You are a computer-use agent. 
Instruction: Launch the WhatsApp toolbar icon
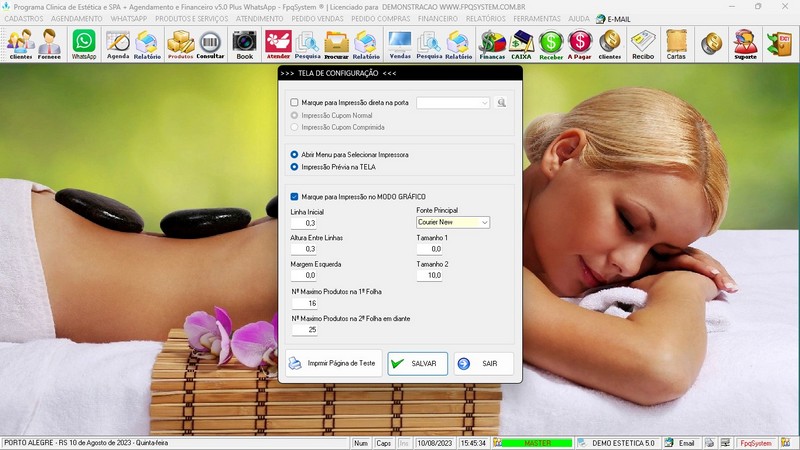pyautogui.click(x=84, y=44)
